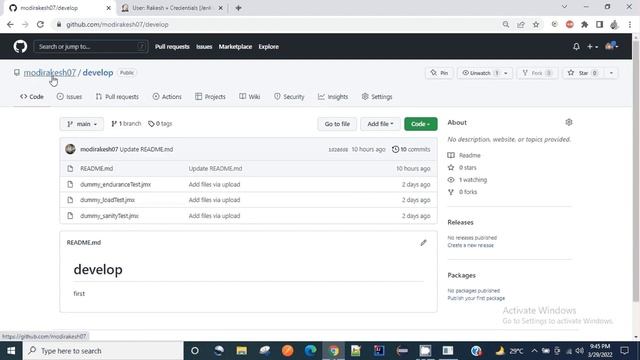Image resolution: width=640 pixels, height=360 pixels.
Task: Click the Unwatch button
Action: 480,73
